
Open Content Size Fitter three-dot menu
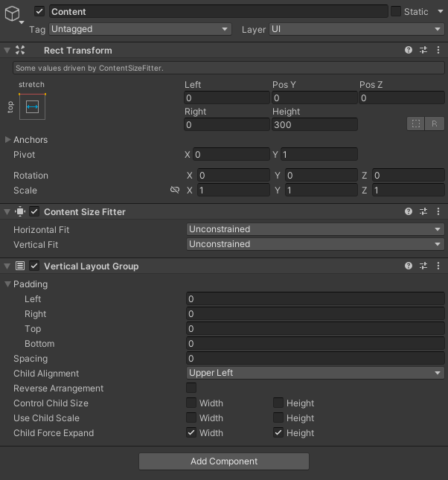tap(438, 211)
